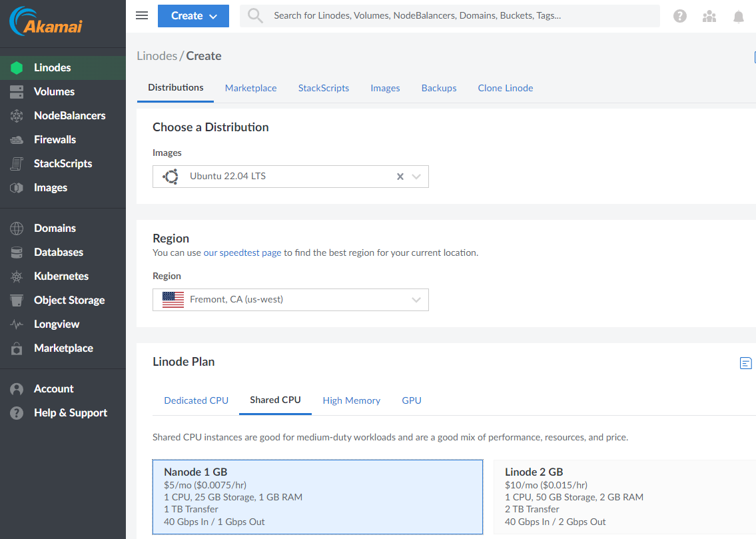The height and width of the screenshot is (539, 756).
Task: Clear the Ubuntu 22.04 LTS image selection
Action: coord(400,177)
